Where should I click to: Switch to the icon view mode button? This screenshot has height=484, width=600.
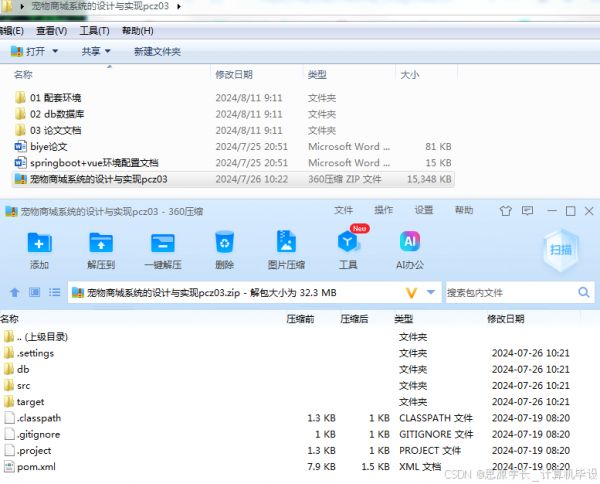34,293
